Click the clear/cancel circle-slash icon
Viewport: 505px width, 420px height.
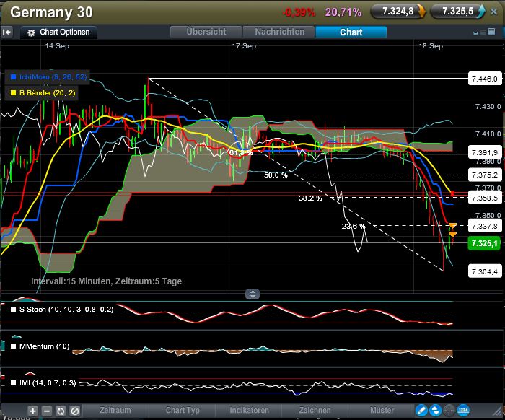(75, 411)
